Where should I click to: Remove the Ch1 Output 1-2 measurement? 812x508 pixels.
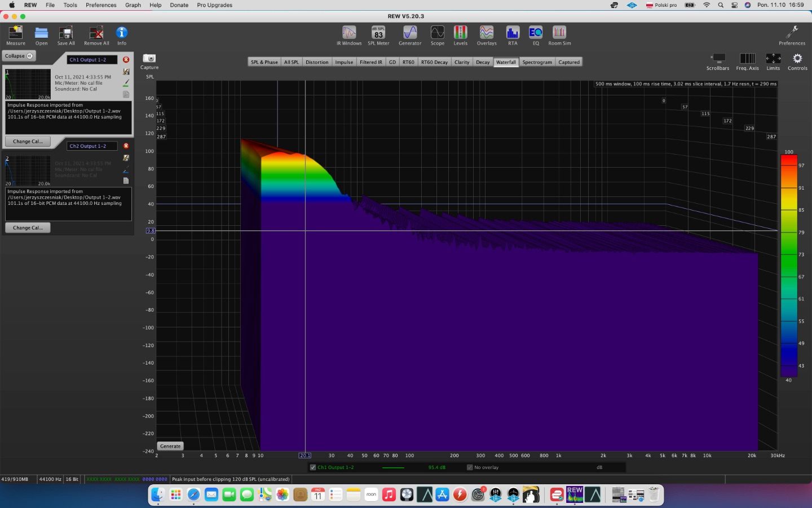pos(126,60)
